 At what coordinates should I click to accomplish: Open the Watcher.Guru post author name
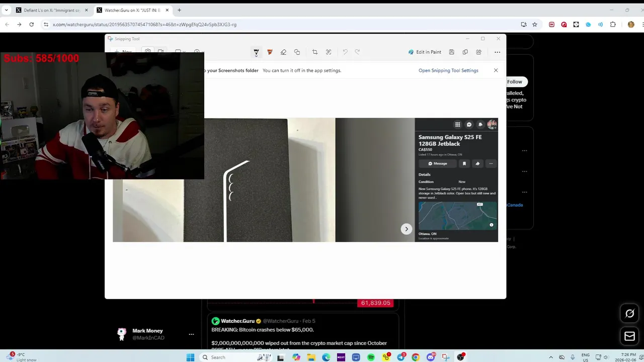[237, 321]
